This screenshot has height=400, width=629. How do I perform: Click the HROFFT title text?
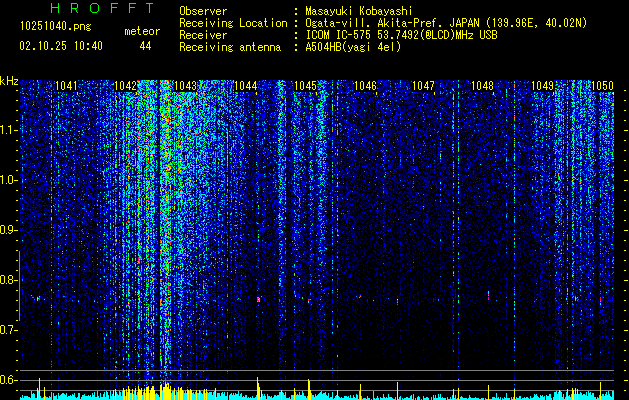point(102,8)
